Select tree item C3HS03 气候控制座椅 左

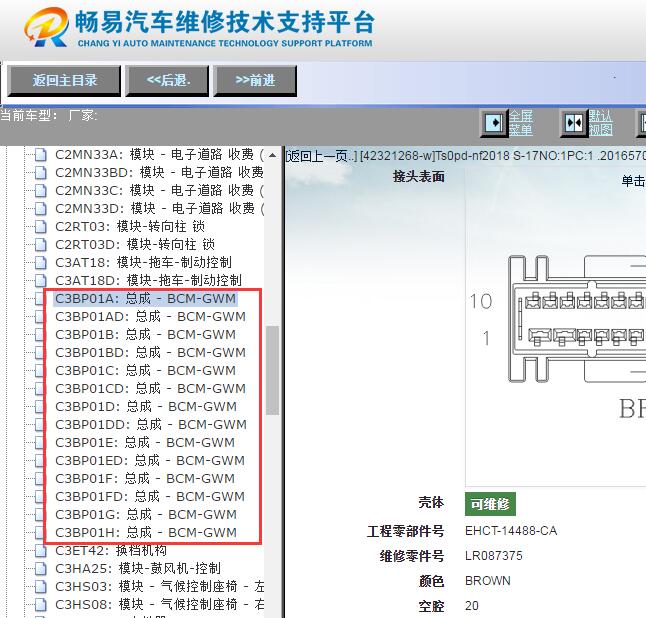coord(159,587)
